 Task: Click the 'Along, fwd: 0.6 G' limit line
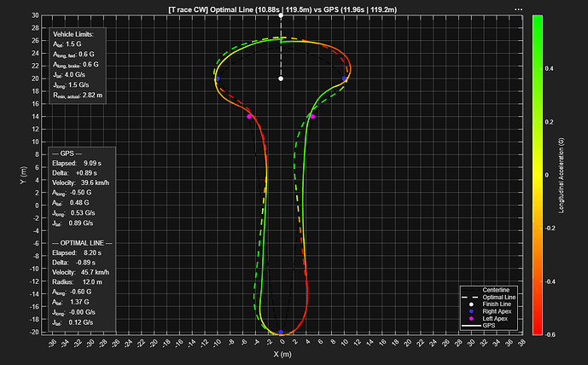(x=73, y=55)
